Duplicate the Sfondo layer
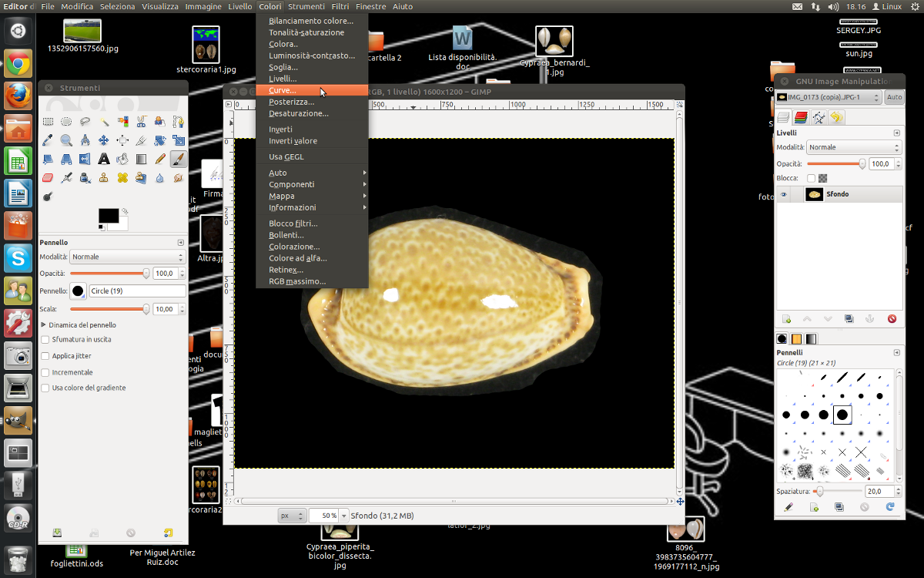This screenshot has width=924, height=578. (x=849, y=319)
